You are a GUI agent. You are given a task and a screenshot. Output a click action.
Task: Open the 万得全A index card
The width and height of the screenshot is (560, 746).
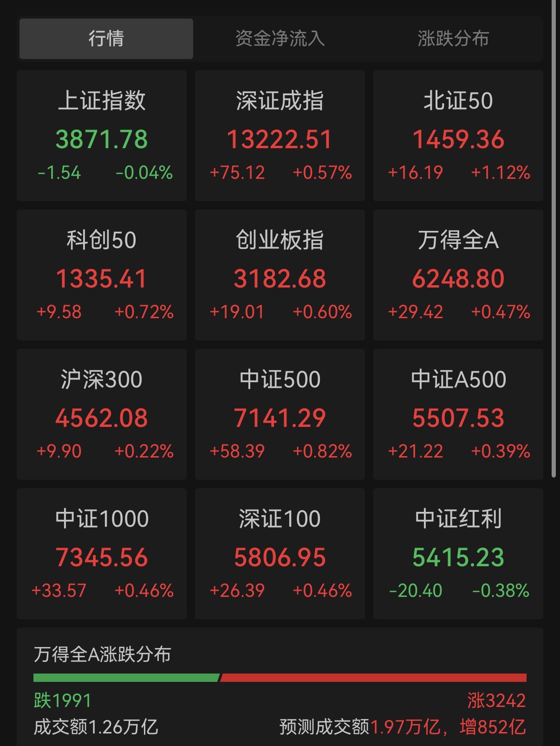click(458, 275)
